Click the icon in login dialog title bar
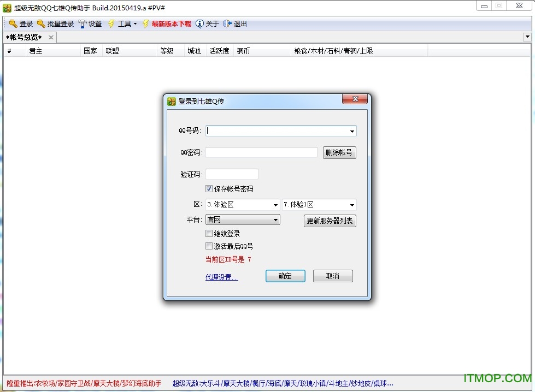The height and width of the screenshot is (392, 535). (x=171, y=101)
